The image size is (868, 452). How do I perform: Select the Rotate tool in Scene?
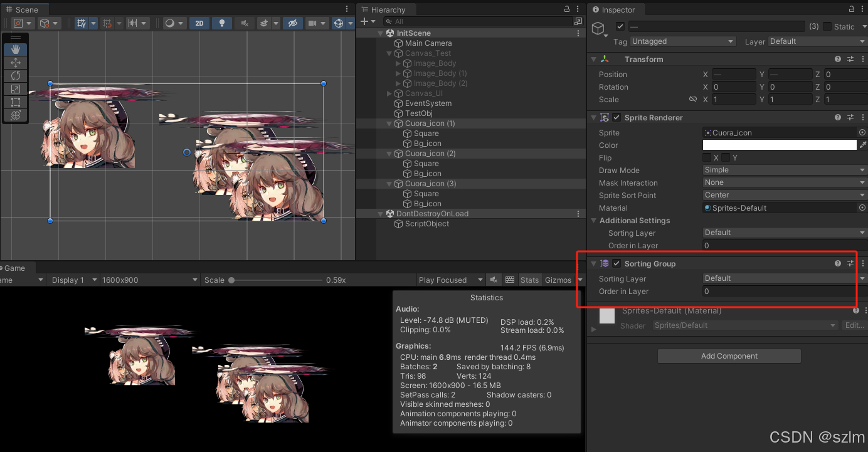tap(16, 76)
